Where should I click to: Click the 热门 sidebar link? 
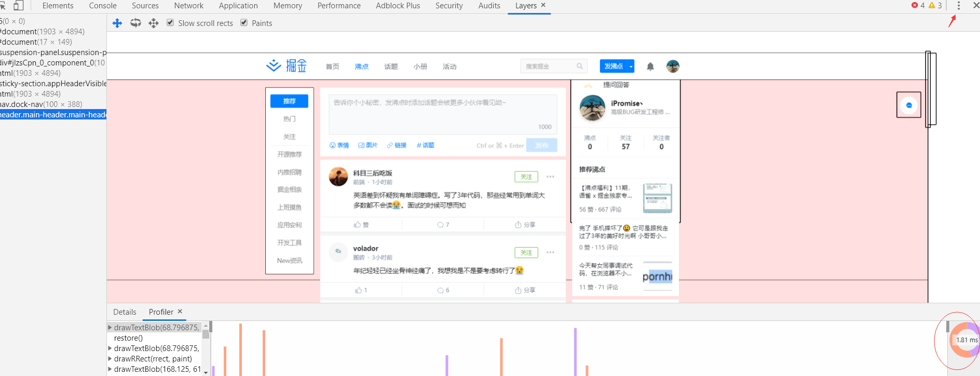(289, 119)
